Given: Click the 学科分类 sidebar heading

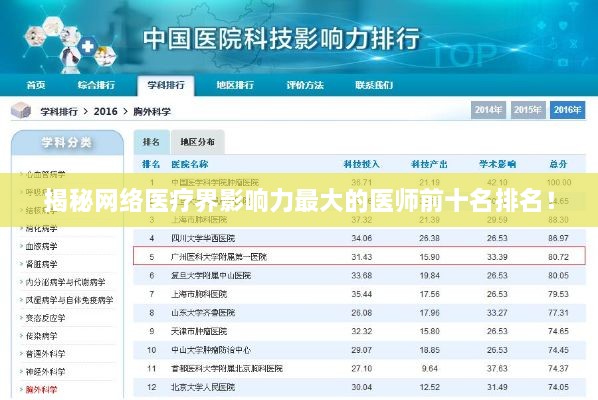Looking at the screenshot, I should tap(67, 143).
